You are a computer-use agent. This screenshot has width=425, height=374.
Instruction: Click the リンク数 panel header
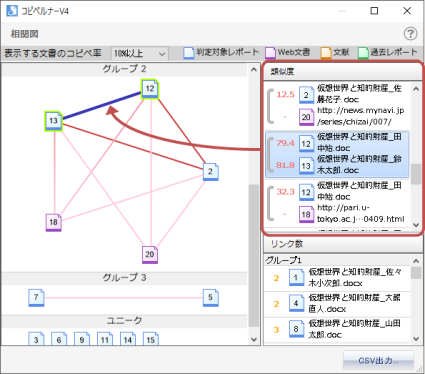pyautogui.click(x=343, y=244)
